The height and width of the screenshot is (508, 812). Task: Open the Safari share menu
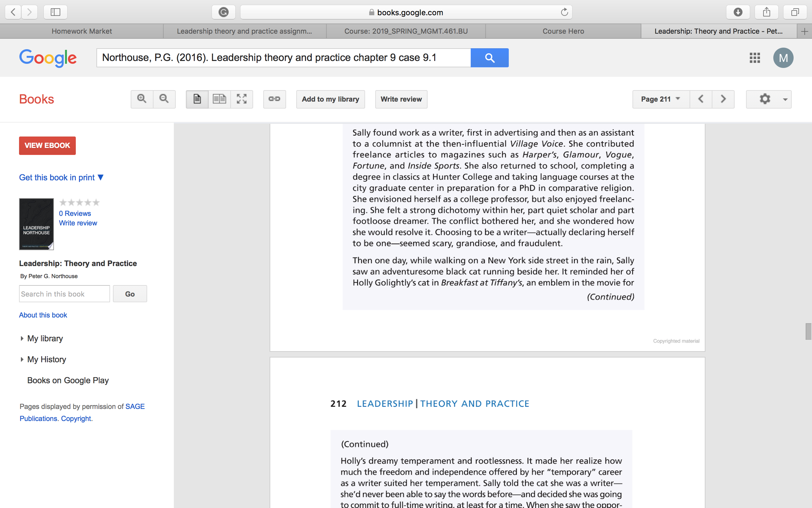[766, 12]
